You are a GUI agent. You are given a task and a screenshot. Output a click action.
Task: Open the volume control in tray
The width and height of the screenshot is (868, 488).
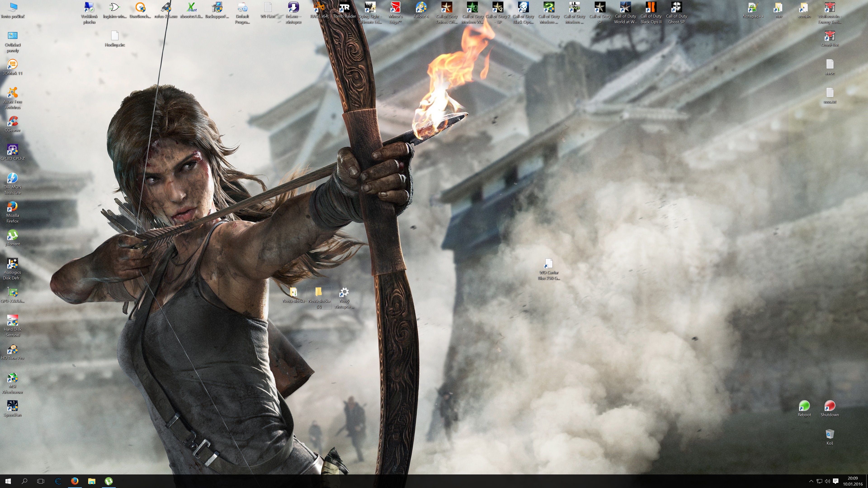click(827, 481)
